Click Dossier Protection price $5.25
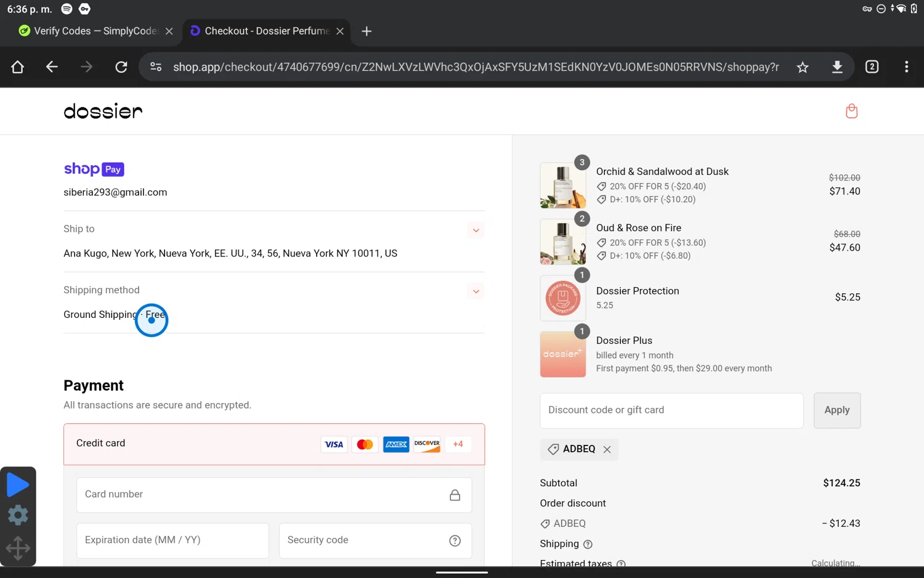Image resolution: width=924 pixels, height=578 pixels. point(848,297)
